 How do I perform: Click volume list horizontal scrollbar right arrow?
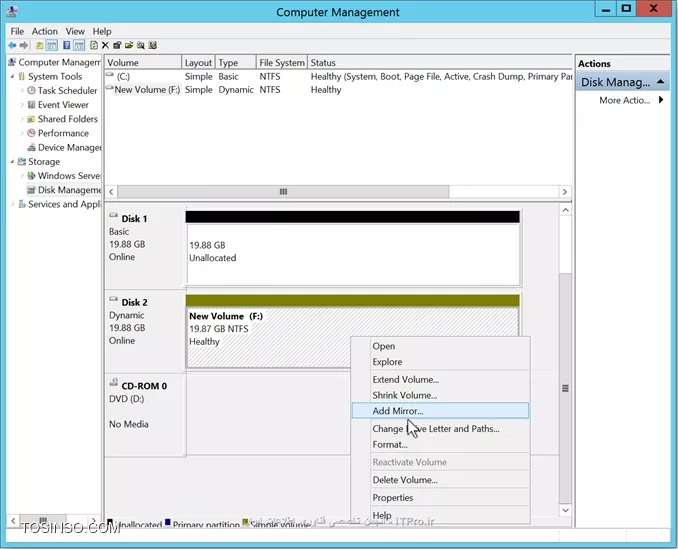[564, 192]
